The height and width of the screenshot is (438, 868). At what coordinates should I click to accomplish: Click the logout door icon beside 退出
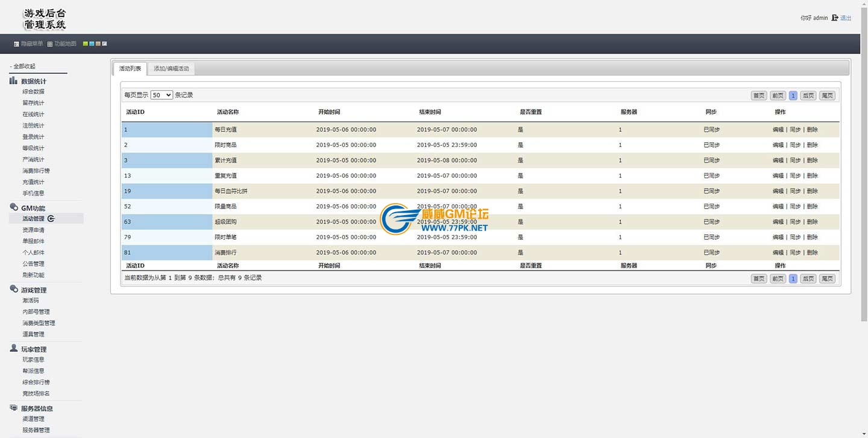835,18
